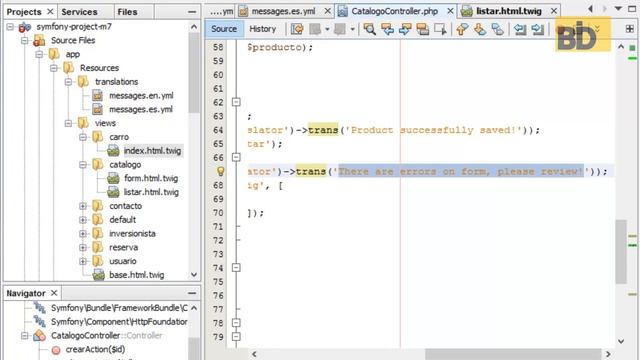Click Find Previous Occurrence icon

[387, 29]
